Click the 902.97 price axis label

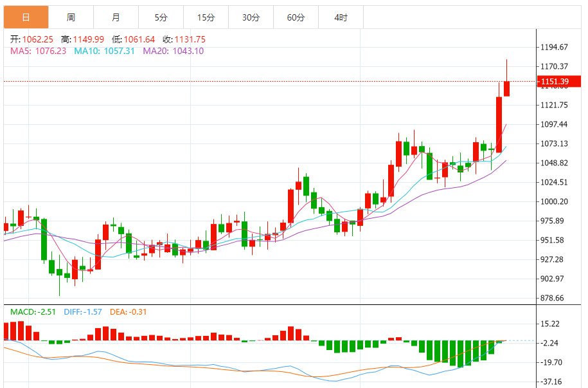point(552,279)
